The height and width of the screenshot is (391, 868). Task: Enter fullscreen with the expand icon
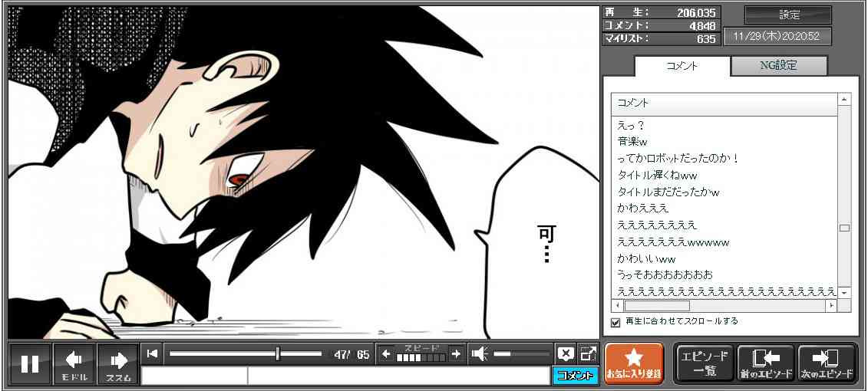(588, 353)
